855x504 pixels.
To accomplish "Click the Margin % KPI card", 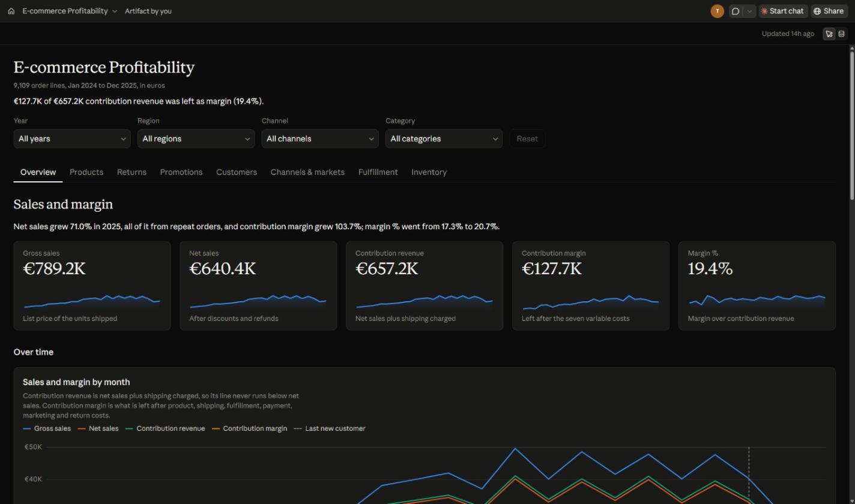I will [x=757, y=286].
